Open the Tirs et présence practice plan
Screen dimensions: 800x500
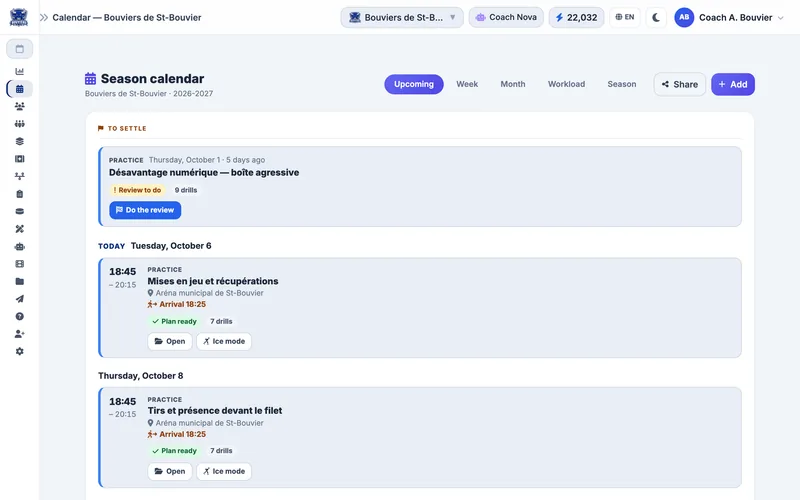click(169, 471)
